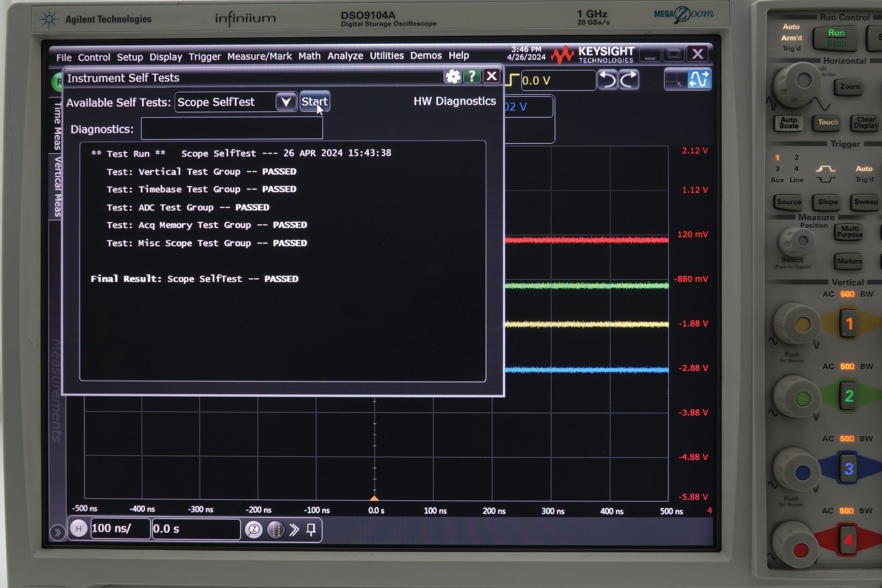The width and height of the screenshot is (882, 588).
Task: Click HW Diagnostics label
Action: coord(455,101)
